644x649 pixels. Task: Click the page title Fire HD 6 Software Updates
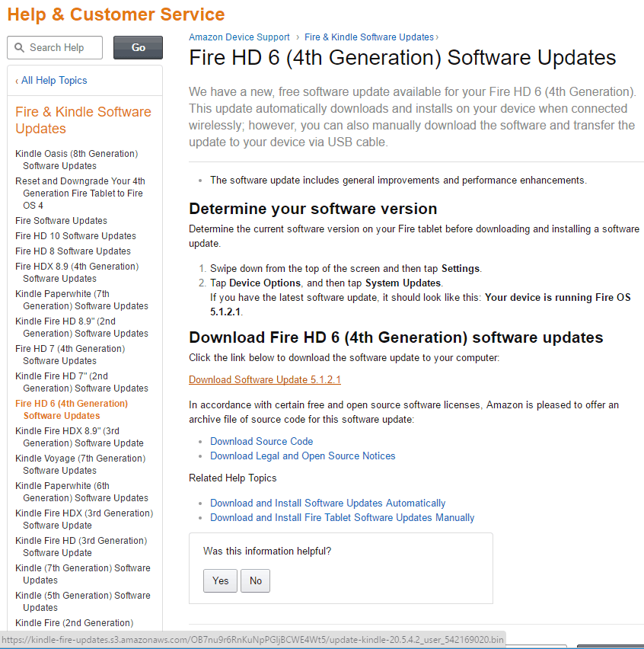tap(403, 58)
